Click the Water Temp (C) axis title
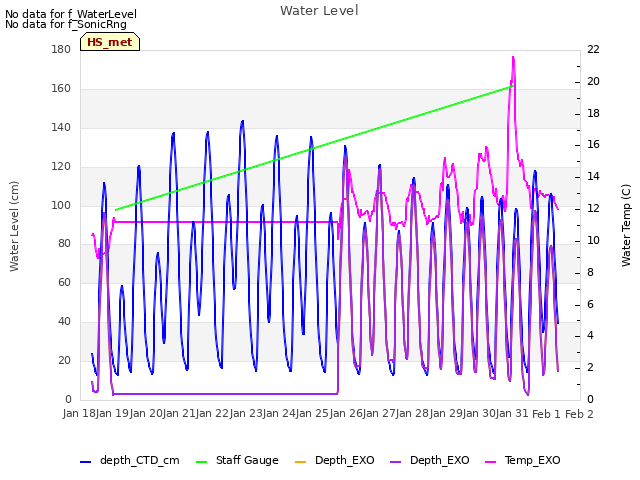This screenshot has width=640, height=480. click(626, 225)
